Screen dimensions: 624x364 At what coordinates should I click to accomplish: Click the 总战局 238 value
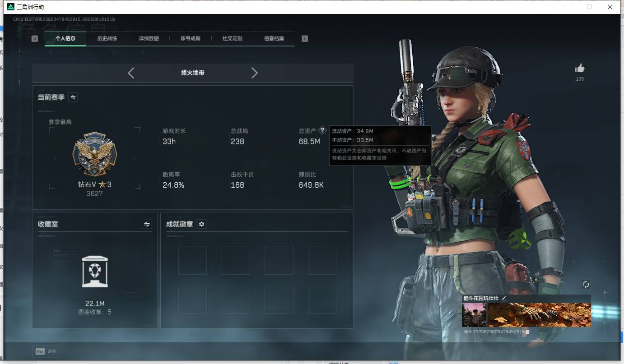tap(237, 142)
